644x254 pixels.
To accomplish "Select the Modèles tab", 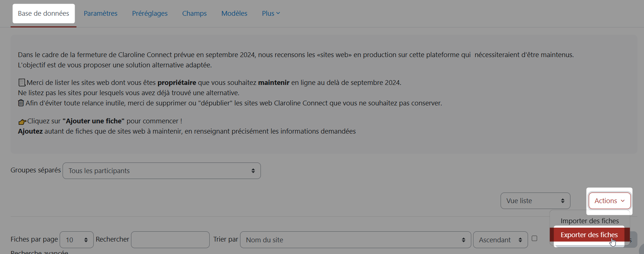I will [x=234, y=14].
